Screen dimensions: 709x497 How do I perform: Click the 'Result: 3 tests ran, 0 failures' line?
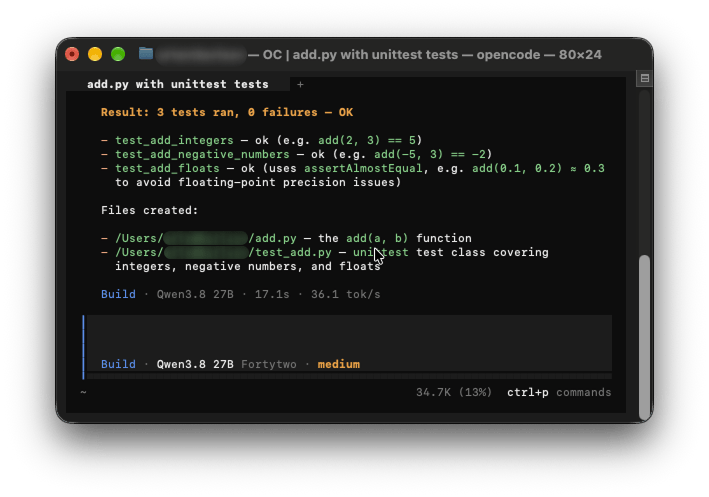coord(227,112)
